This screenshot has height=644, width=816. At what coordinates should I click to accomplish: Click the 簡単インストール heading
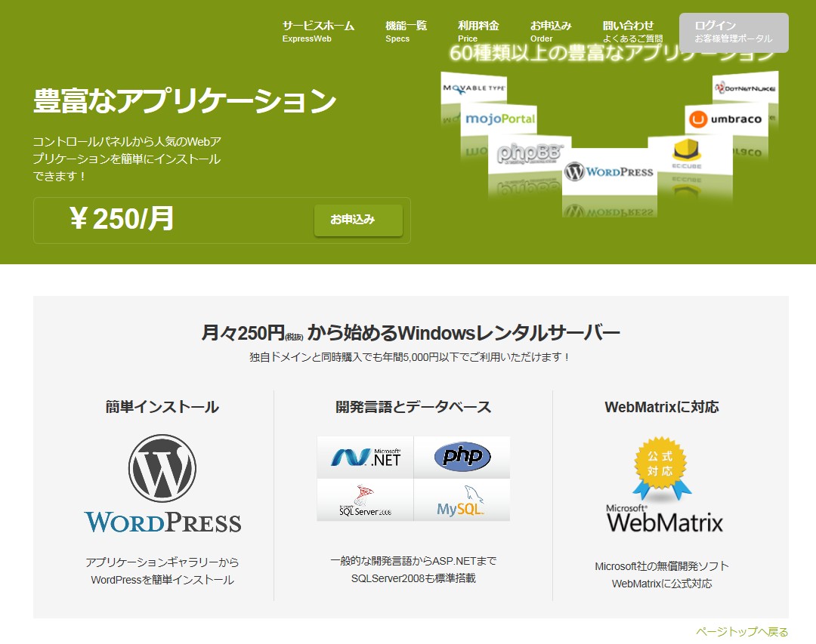click(x=162, y=407)
